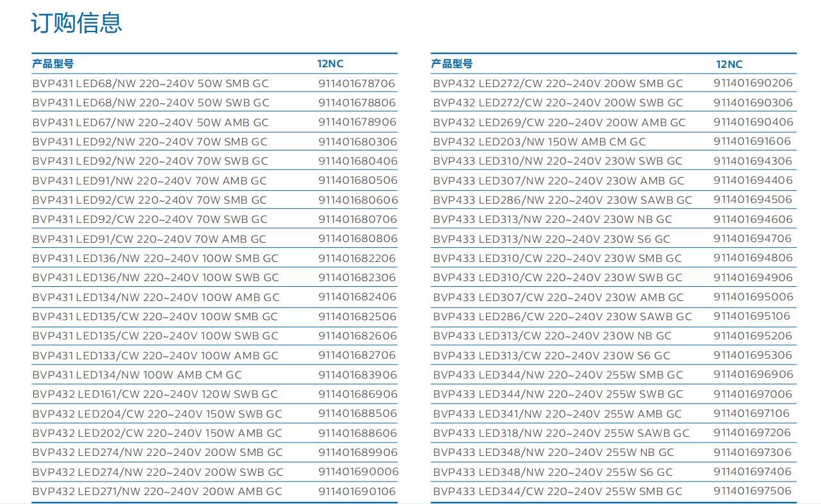Select 12NC code 911401694606
This screenshot has height=504, width=821.
coord(753,219)
